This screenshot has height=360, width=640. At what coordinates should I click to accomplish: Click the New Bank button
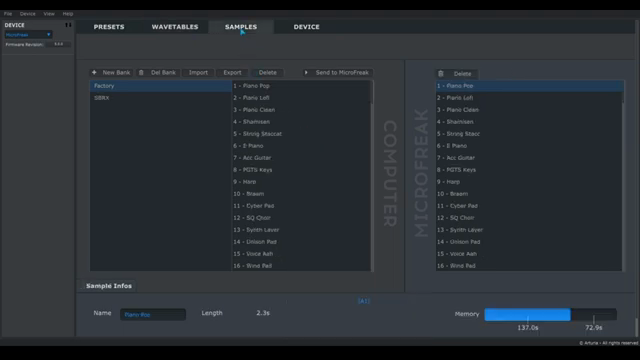111,72
